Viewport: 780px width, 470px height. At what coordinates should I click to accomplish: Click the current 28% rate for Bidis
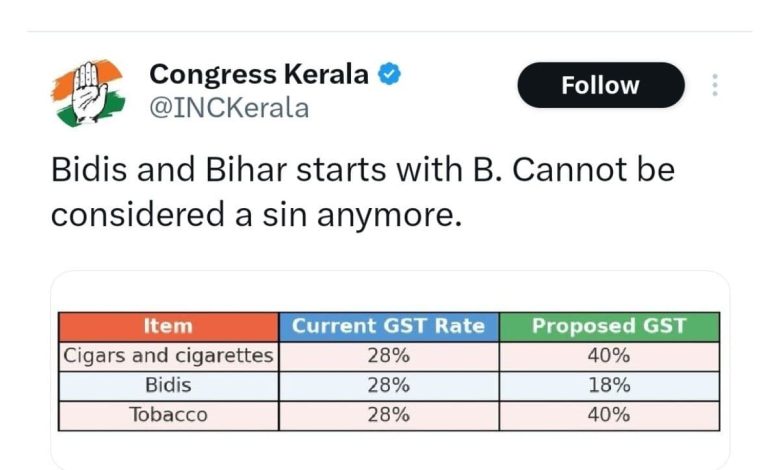[388, 385]
